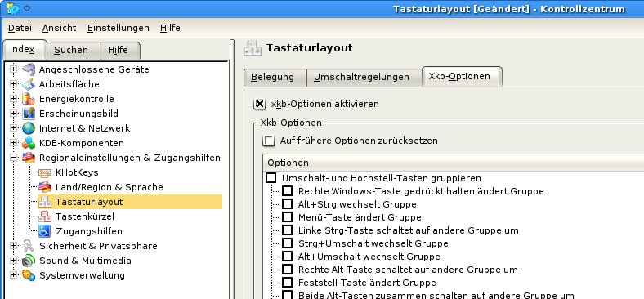Expand the Erscheinungsbild node
The height and width of the screenshot is (299, 644).
click(14, 114)
